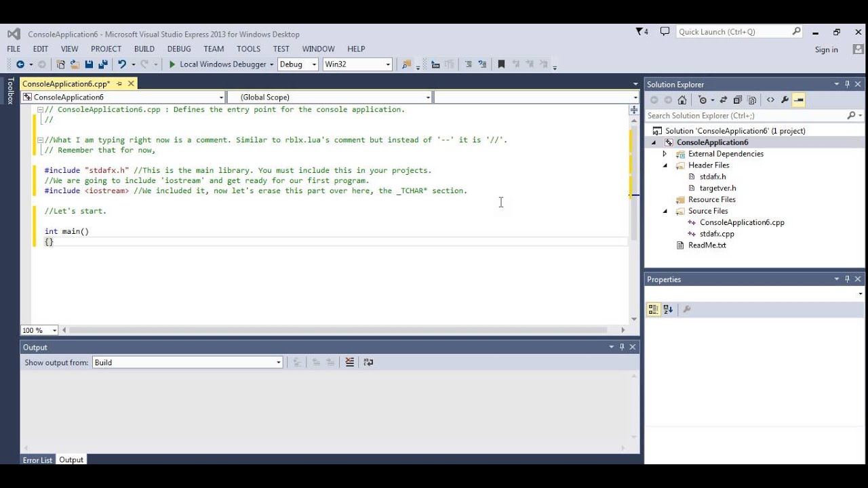Toggle Preview Selected Items in Solution Explorer
The image size is (868, 488).
coord(799,100)
